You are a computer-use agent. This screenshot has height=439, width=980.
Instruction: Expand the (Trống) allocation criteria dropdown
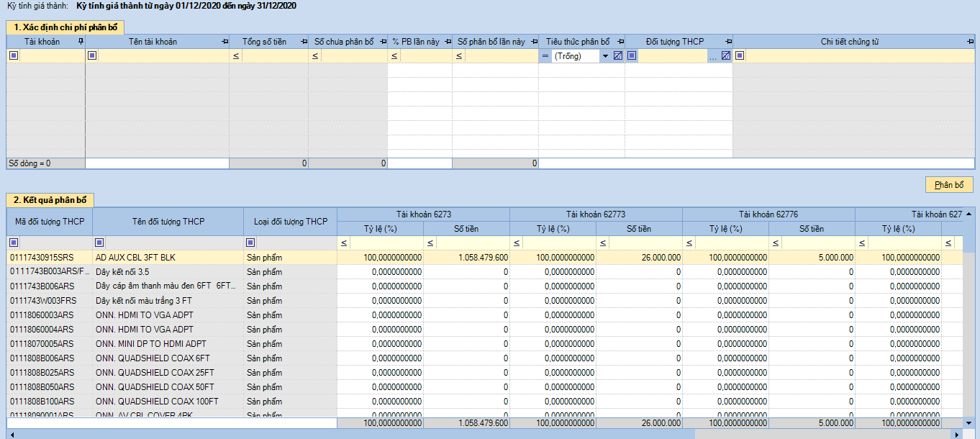click(x=605, y=56)
